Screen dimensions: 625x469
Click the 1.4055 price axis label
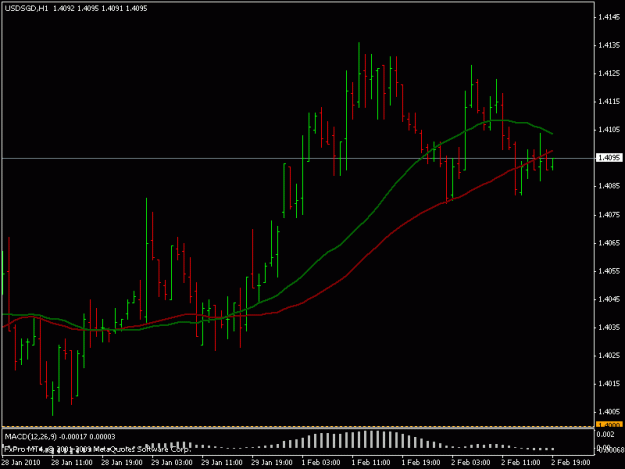609,271
